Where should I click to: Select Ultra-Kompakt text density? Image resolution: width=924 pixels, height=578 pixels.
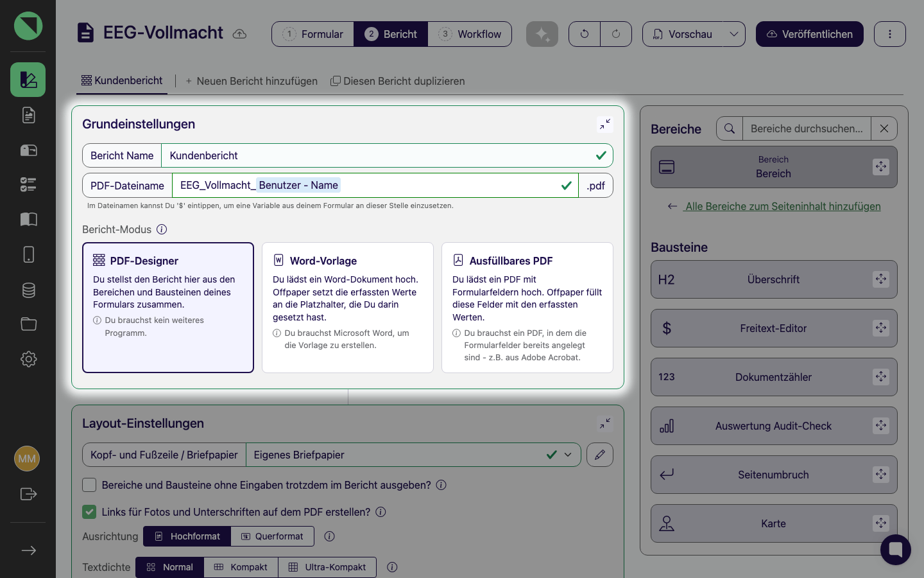(327, 567)
